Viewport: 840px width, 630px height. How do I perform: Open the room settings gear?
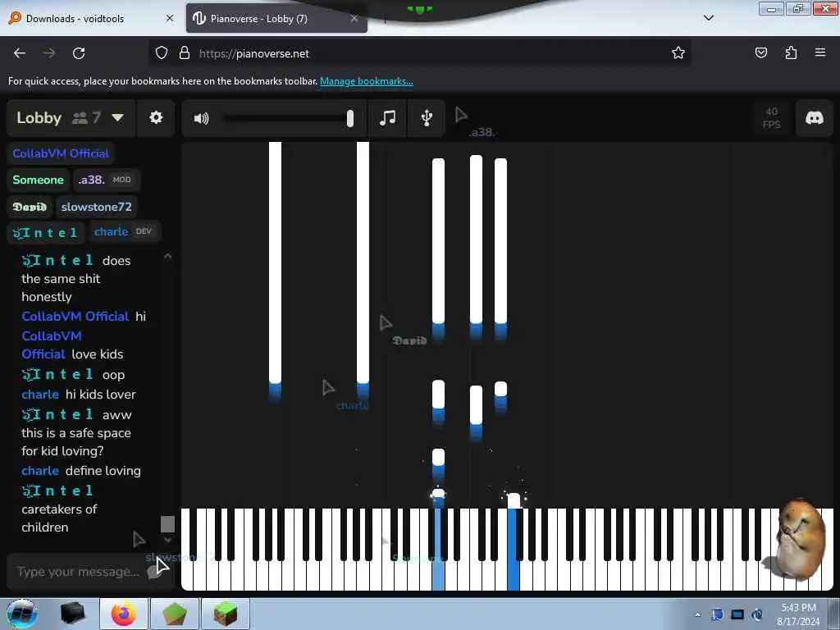tap(156, 117)
